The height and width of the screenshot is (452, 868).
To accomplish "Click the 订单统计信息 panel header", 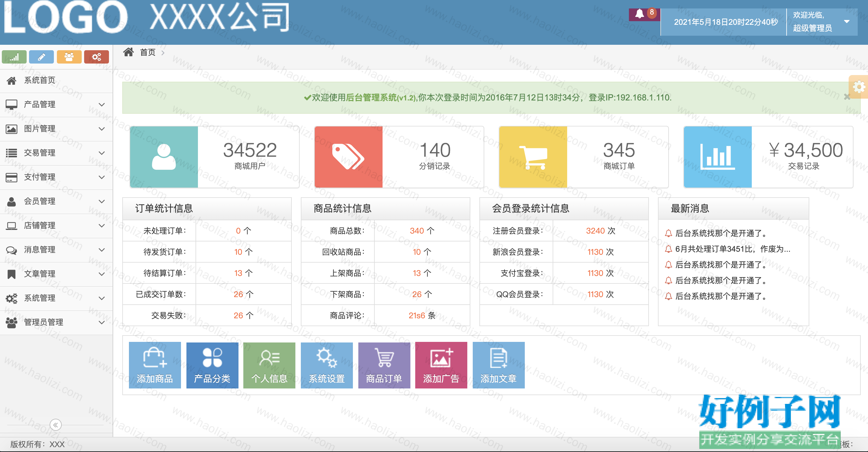I will 207,208.
